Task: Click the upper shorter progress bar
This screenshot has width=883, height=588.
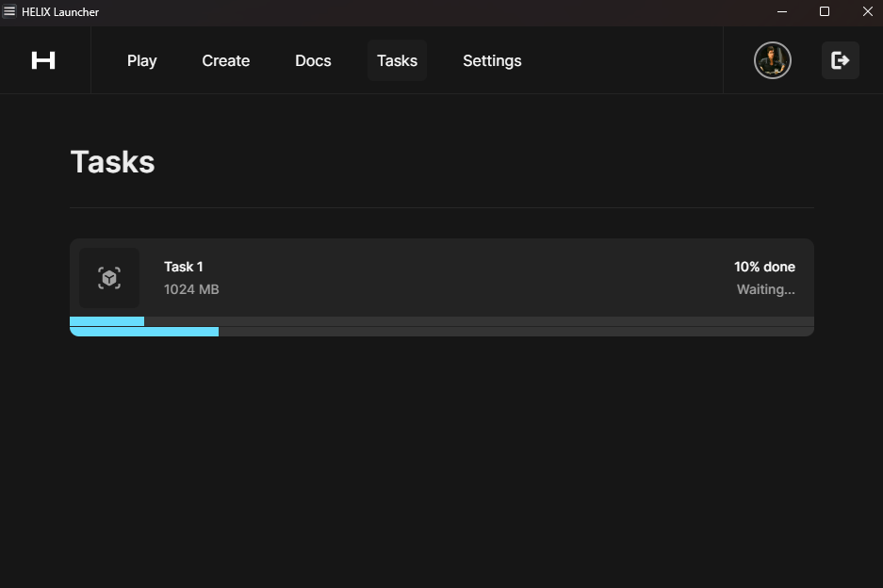Action: pos(107,321)
